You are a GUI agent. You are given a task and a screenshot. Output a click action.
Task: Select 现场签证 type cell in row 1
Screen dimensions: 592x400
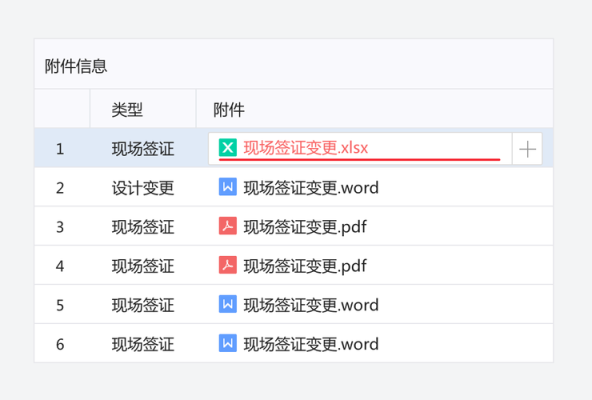pyautogui.click(x=143, y=149)
